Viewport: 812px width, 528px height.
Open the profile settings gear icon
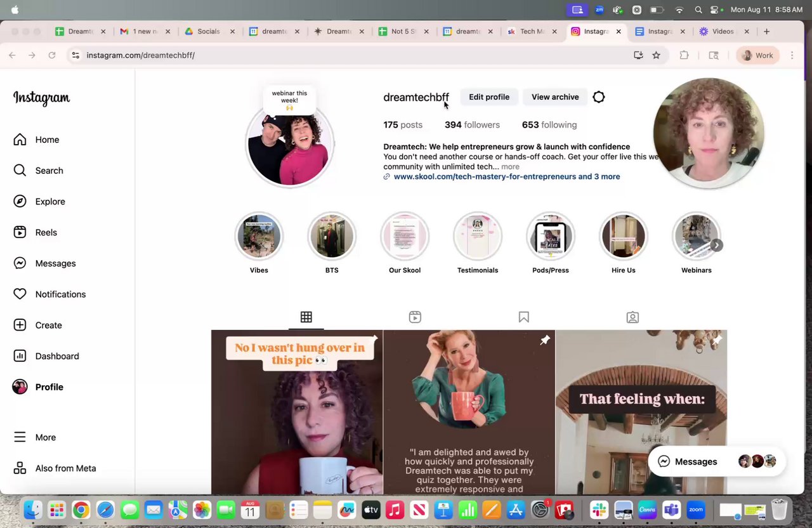pos(599,97)
